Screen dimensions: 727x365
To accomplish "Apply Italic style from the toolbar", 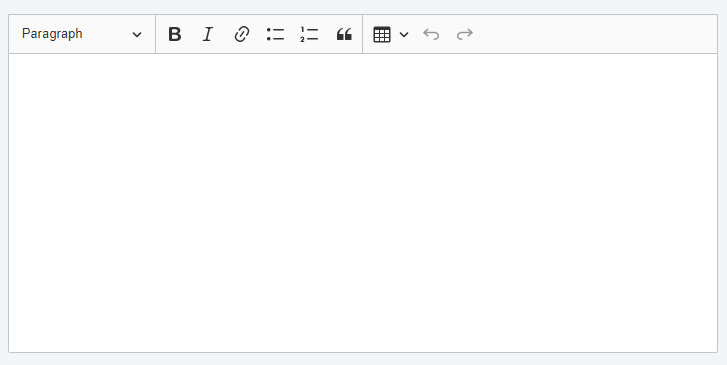I will pyautogui.click(x=208, y=34).
